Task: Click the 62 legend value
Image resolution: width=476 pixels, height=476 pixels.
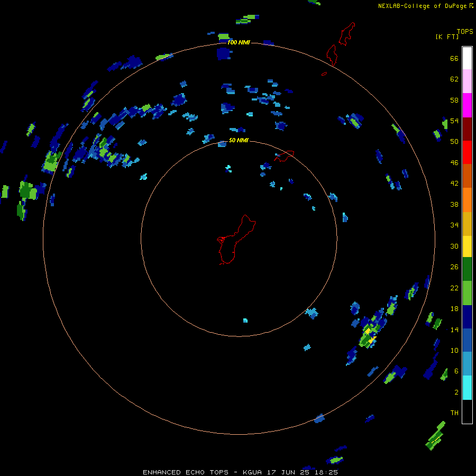Action: click(x=454, y=79)
